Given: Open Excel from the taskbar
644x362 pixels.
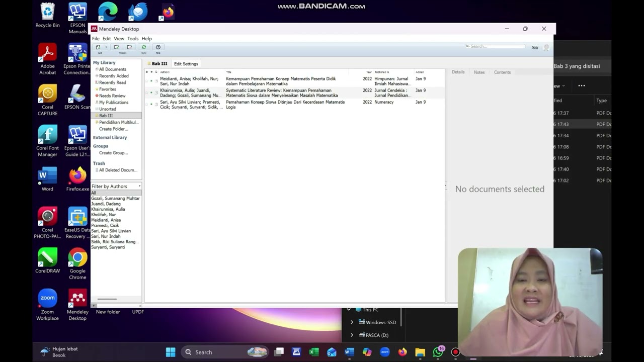Looking at the screenshot, I should (x=314, y=352).
